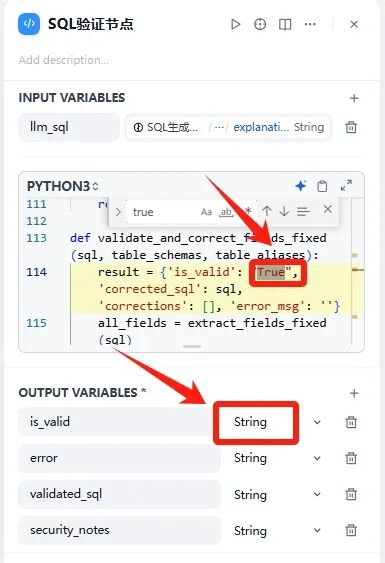
Task: Click 'corrected_sql' text in code
Action: pyautogui.click(x=150, y=289)
